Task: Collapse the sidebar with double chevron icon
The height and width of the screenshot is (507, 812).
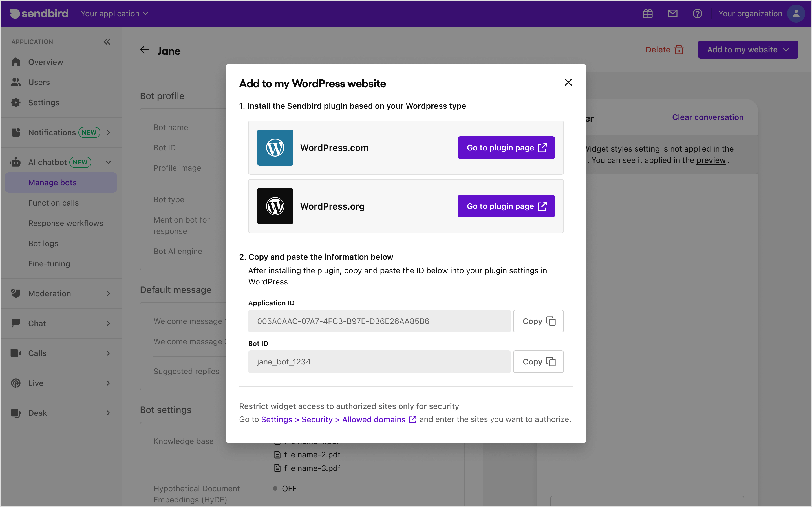Action: [107, 42]
